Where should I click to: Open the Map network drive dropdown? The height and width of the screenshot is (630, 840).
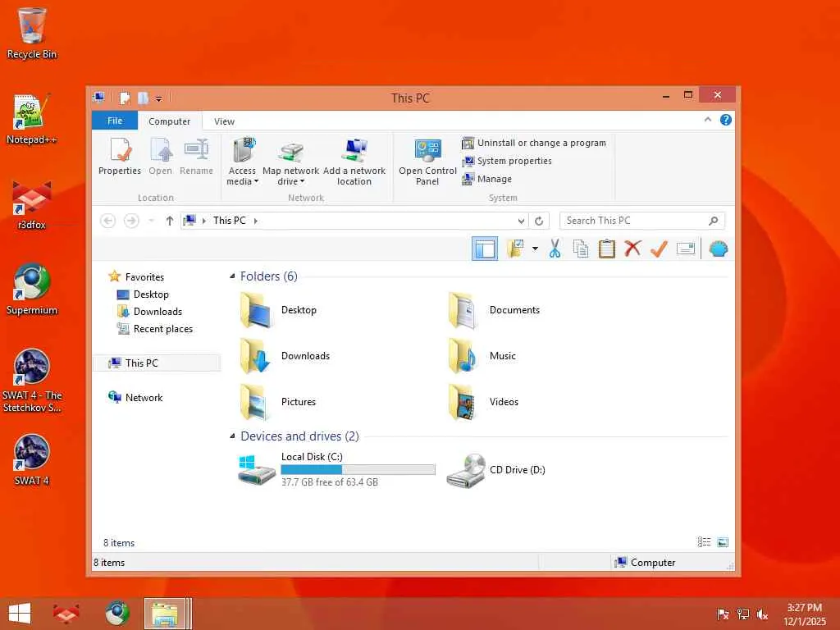tap(291, 162)
